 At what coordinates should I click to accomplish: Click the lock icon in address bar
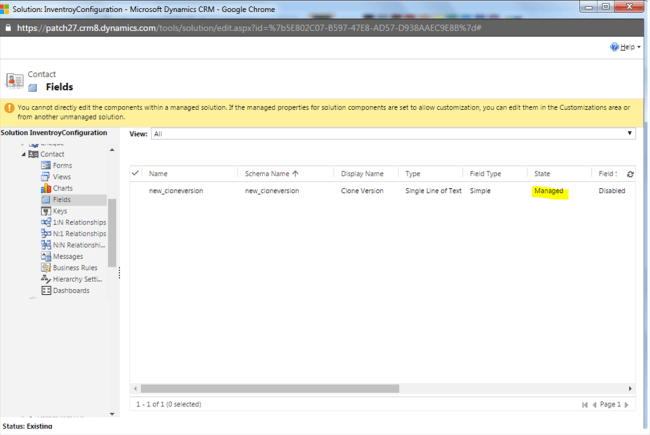pyautogui.click(x=8, y=28)
